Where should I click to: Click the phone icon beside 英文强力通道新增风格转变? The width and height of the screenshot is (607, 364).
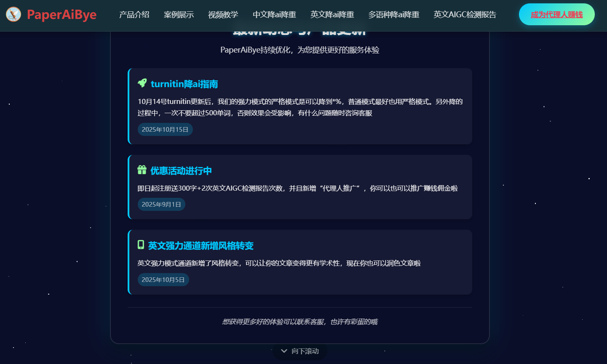(x=141, y=245)
